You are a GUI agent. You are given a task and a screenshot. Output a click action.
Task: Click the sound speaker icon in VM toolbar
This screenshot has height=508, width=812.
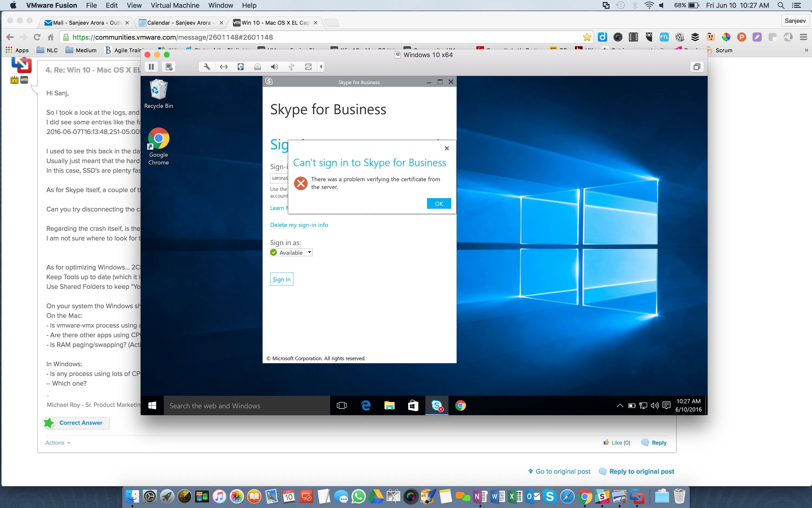274,67
